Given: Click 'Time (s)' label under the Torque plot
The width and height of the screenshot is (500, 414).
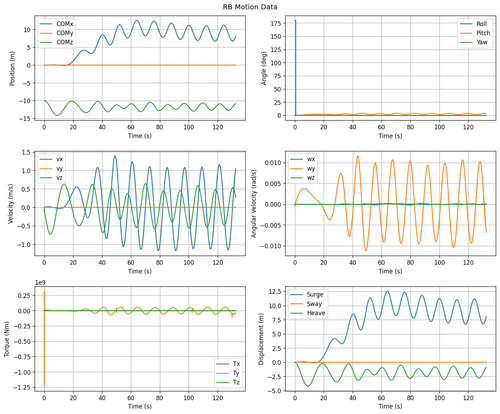Looking at the screenshot, I should tap(140, 406).
